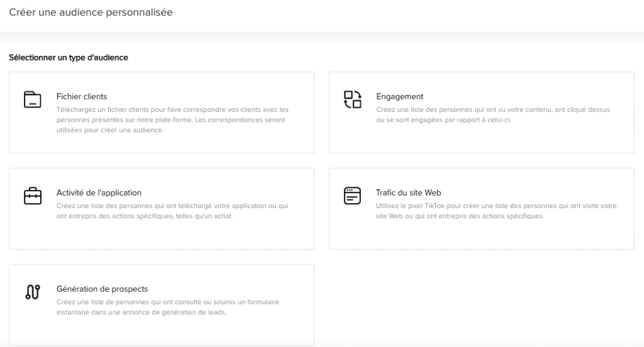The image size is (644, 347).
Task: Click the "Sélectionner un type d'audience" label
Action: (69, 58)
